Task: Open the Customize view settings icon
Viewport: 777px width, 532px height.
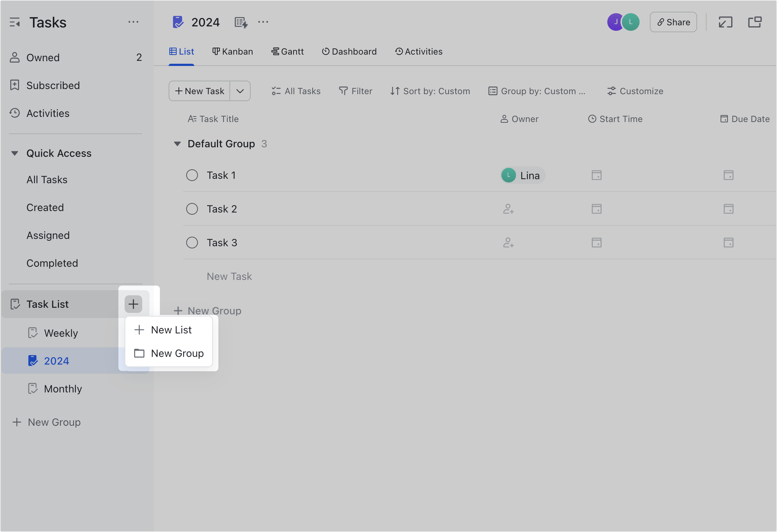Action: (611, 91)
